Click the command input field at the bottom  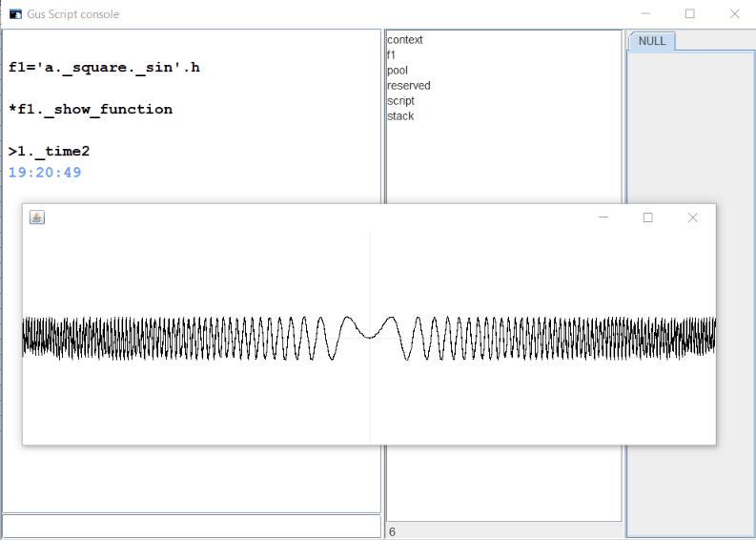[192, 526]
